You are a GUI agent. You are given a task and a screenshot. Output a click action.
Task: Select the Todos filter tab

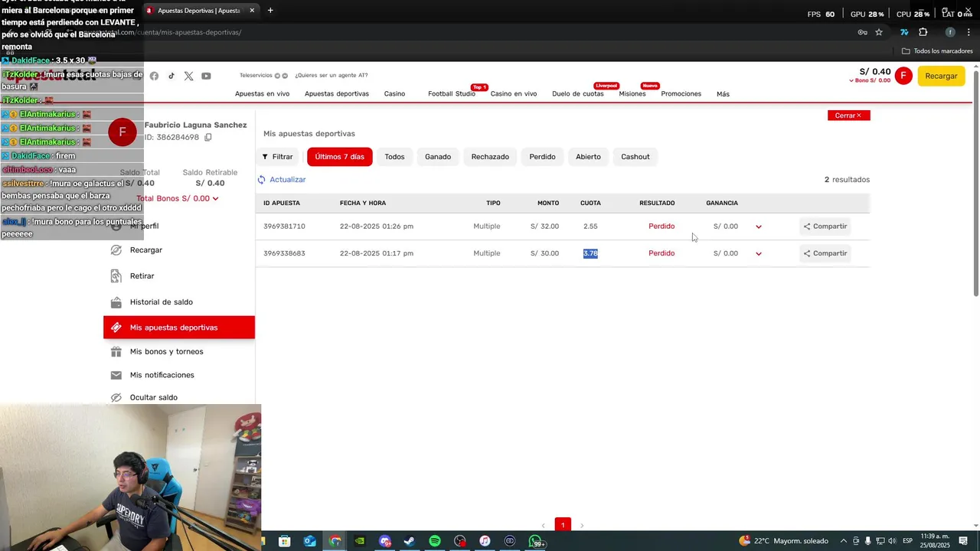click(x=394, y=157)
